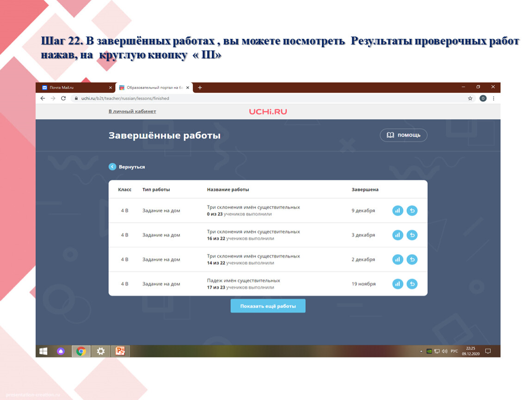The height and width of the screenshot is (400, 532).
Task: Open the Windows Start menu
Action: 43,351
